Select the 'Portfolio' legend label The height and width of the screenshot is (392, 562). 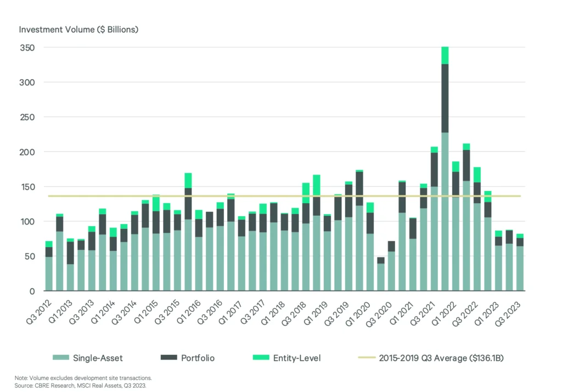pos(198,358)
